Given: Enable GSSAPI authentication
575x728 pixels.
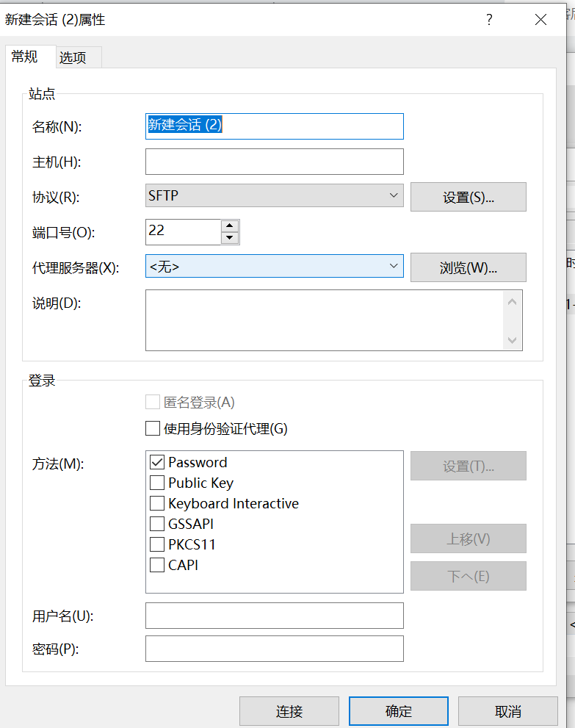Looking at the screenshot, I should click(x=155, y=524).
